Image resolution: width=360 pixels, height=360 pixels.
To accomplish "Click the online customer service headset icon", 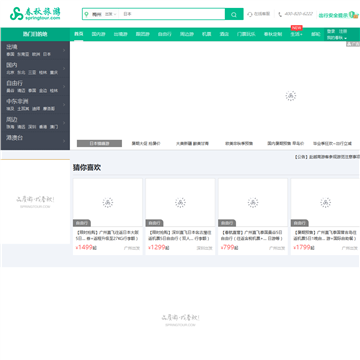I will coord(250,14).
